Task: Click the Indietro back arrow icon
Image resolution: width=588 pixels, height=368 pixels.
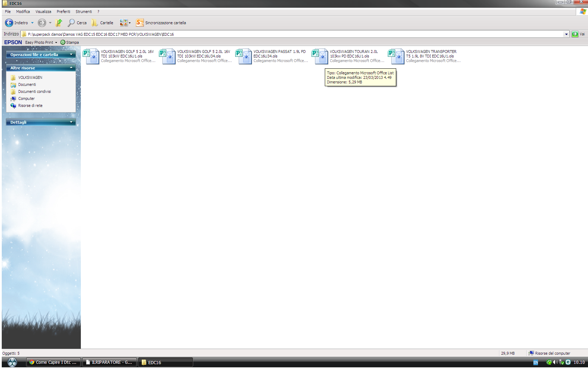Action: pyautogui.click(x=9, y=23)
